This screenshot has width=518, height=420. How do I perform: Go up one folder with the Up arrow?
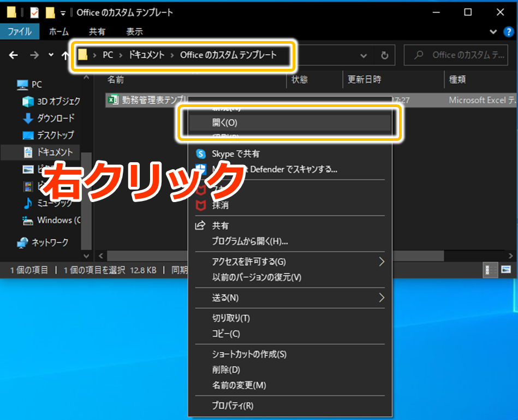click(x=66, y=55)
